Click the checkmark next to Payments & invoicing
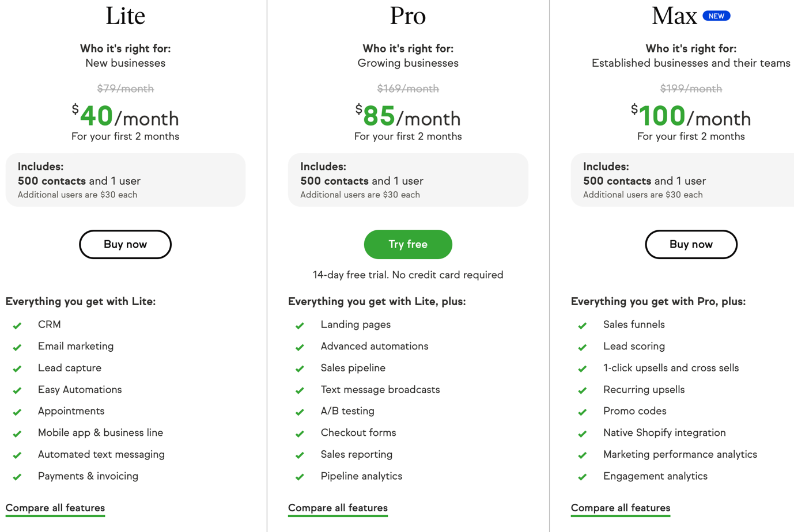Image resolution: width=794 pixels, height=532 pixels. tap(17, 477)
